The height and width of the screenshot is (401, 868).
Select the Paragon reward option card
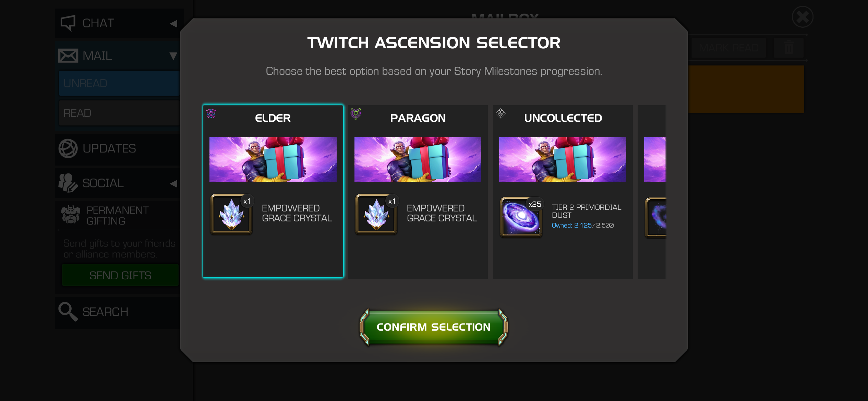tap(418, 192)
